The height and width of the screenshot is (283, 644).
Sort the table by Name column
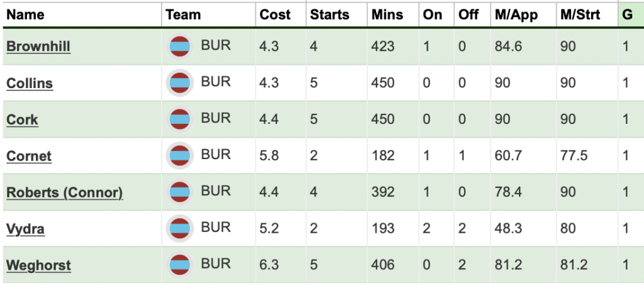click(x=25, y=15)
